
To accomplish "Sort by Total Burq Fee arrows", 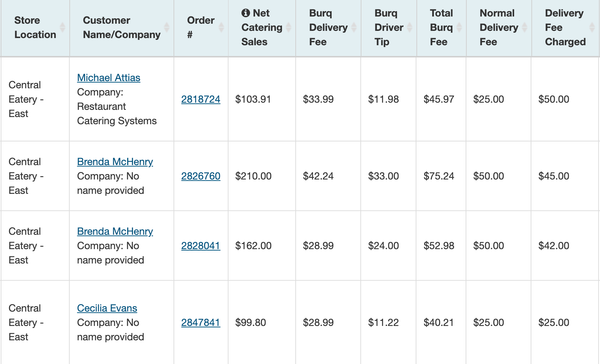I will [x=459, y=27].
